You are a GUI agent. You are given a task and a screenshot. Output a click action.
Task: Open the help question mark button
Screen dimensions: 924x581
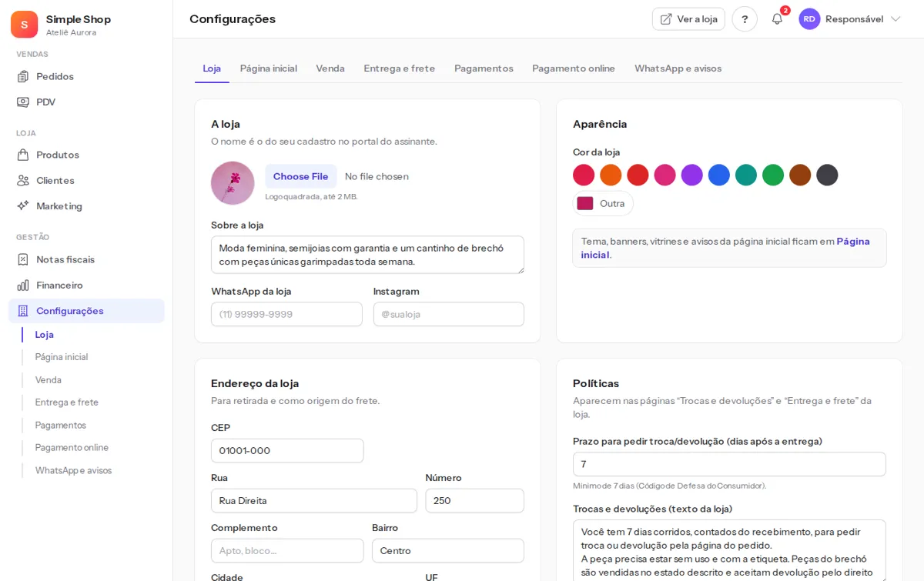tap(745, 19)
